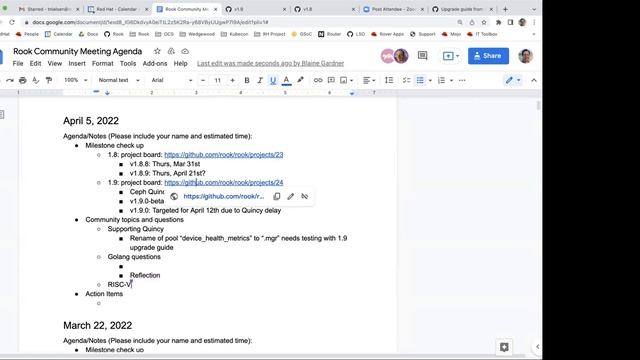Star the Rook Community Meeting Agenda document
Image resolution: width=640 pixels, height=360 pixels.
[157, 51]
